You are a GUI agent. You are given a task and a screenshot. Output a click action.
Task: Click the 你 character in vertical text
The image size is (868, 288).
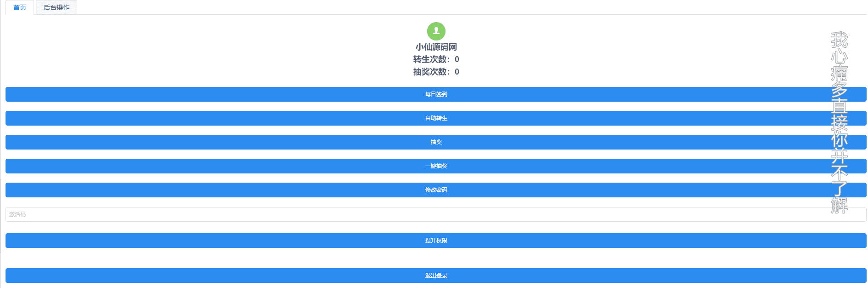839,139
